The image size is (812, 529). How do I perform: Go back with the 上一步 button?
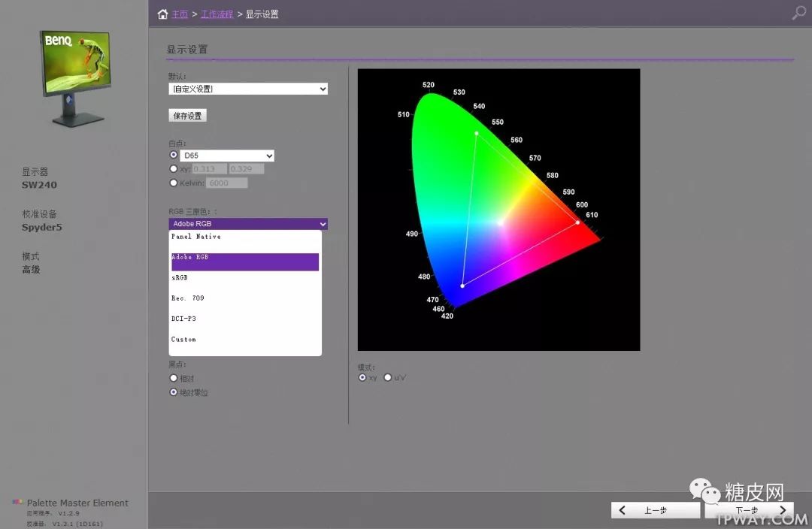(655, 510)
